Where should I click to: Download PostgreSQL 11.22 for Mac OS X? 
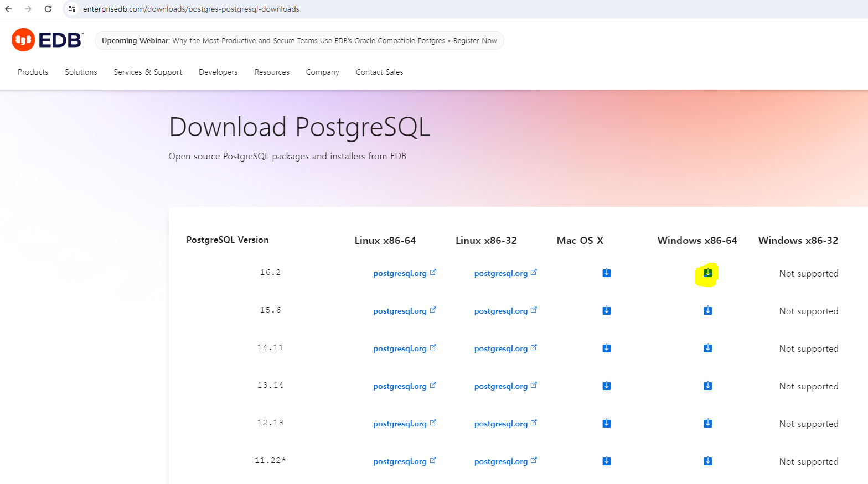click(607, 461)
